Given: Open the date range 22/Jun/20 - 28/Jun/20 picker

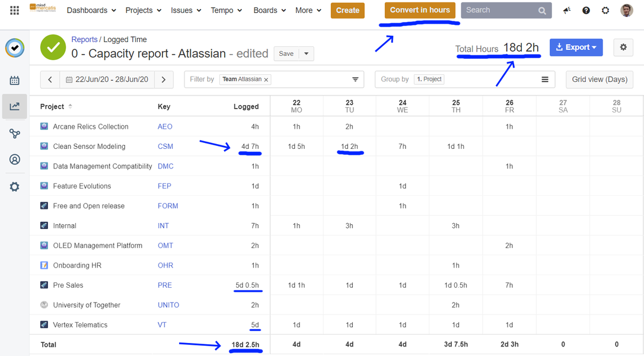Looking at the screenshot, I should [107, 80].
